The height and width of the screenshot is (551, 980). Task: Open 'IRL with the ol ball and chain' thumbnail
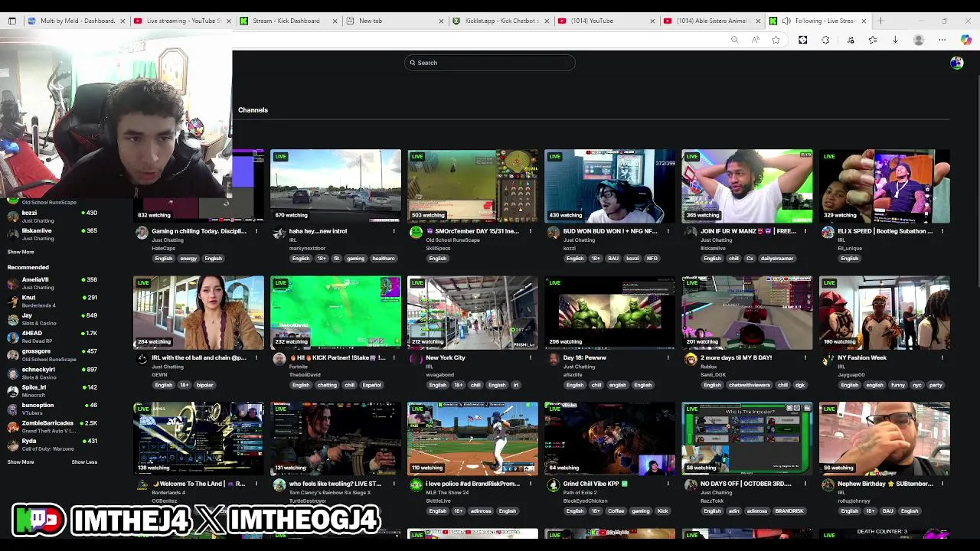198,312
